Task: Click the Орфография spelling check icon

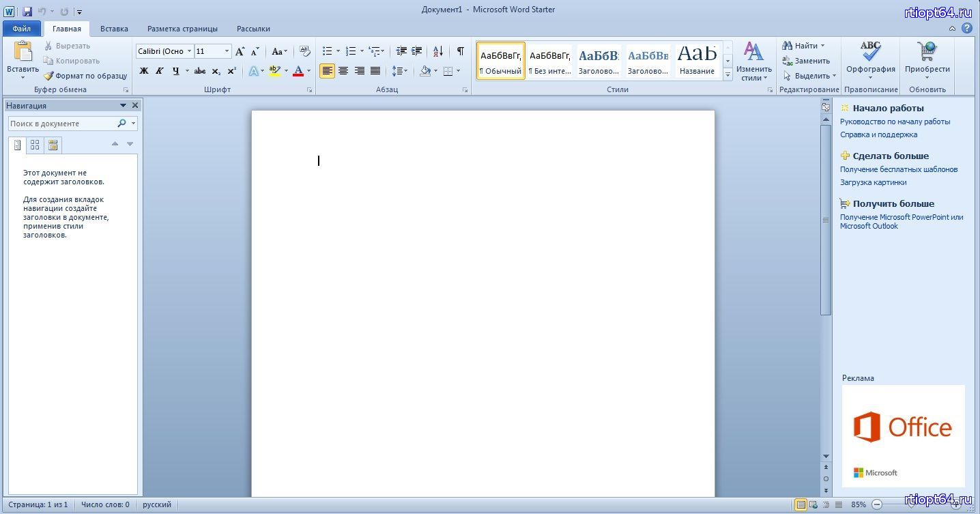Action: click(x=870, y=51)
